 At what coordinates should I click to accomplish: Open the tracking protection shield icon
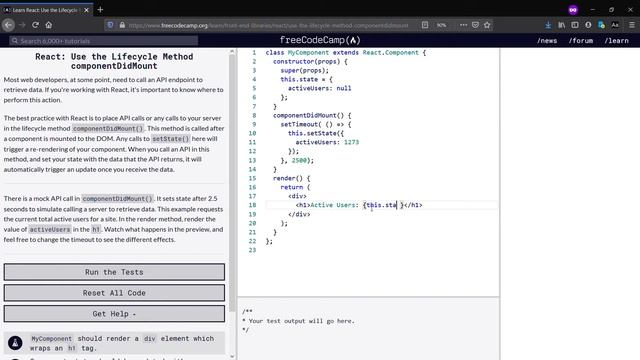click(110, 25)
